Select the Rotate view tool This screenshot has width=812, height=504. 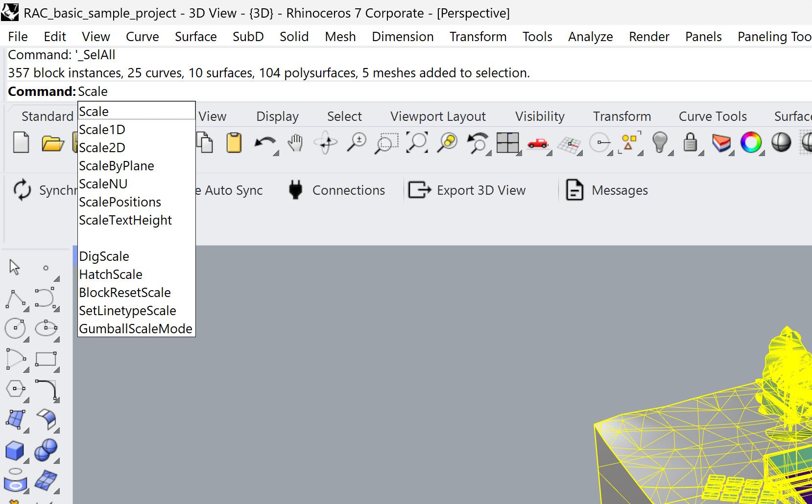pyautogui.click(x=326, y=143)
